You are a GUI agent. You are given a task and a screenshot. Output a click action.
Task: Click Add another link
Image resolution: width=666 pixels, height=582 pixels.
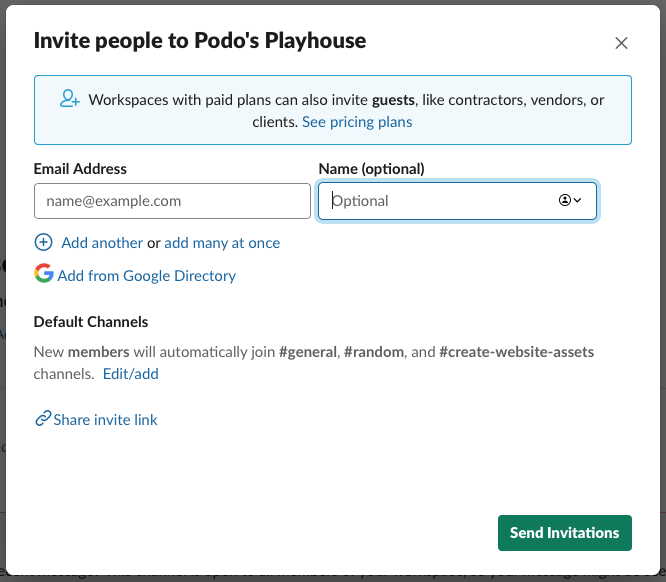102,243
